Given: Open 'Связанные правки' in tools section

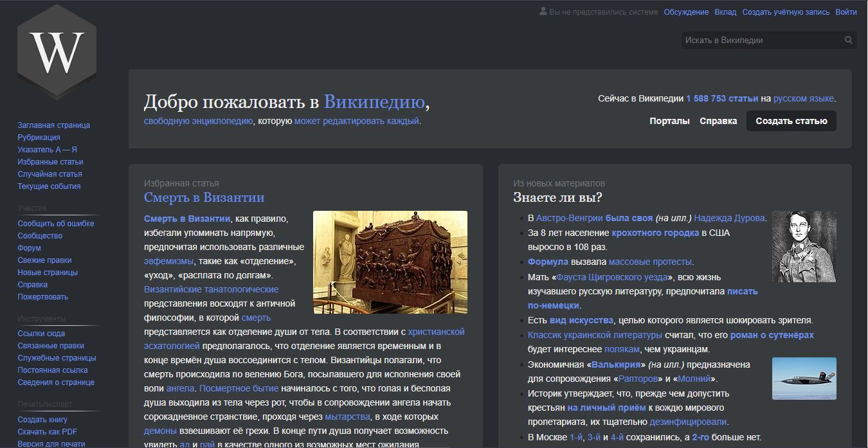Looking at the screenshot, I should pos(51,346).
